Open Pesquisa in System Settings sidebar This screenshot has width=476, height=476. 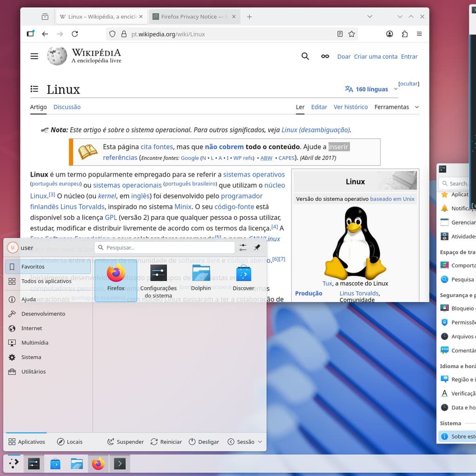[457, 279]
